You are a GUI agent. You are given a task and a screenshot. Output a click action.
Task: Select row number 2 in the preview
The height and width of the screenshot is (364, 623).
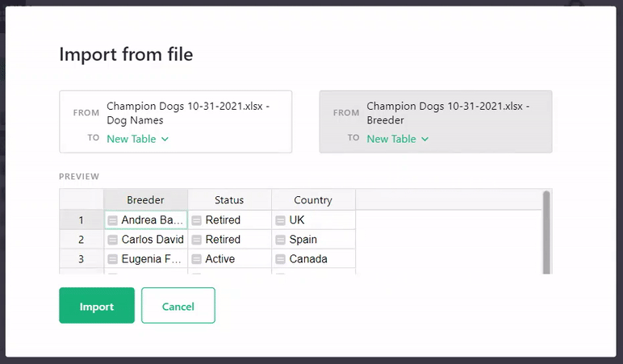click(82, 240)
